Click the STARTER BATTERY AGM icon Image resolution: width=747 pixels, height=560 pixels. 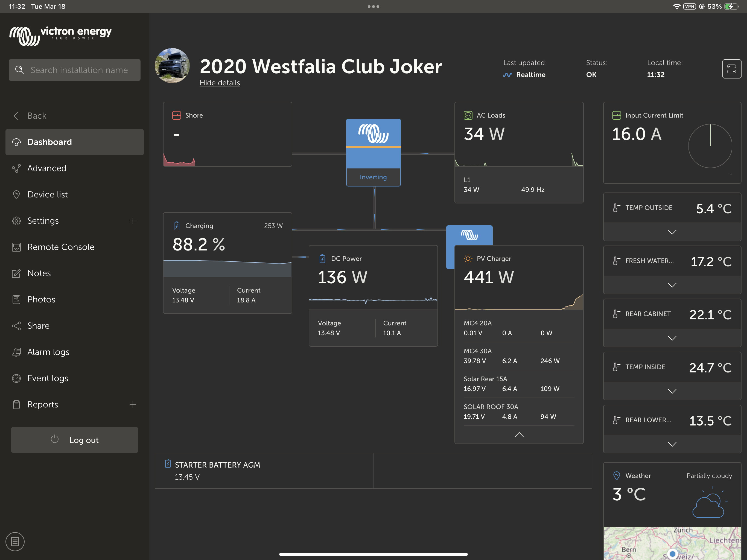168,463
